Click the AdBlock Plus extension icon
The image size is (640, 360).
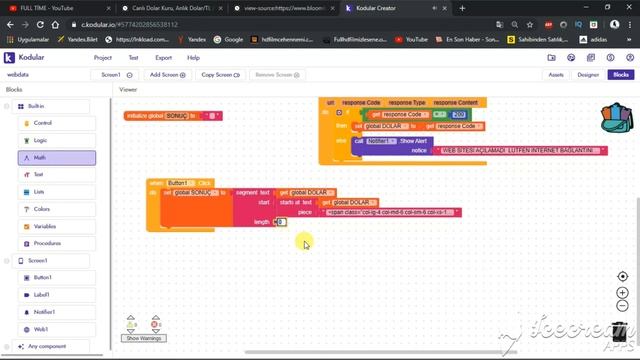pos(548,25)
